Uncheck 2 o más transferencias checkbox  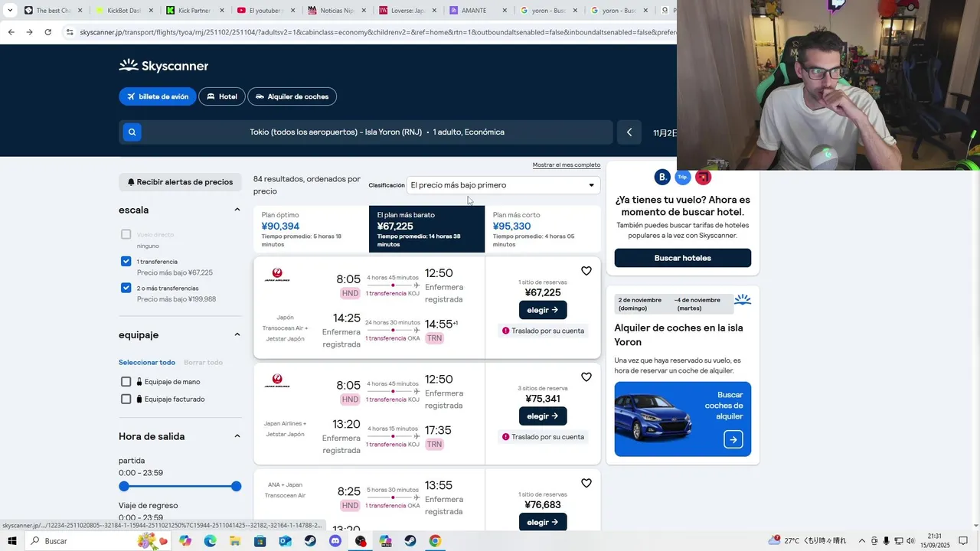click(x=126, y=288)
